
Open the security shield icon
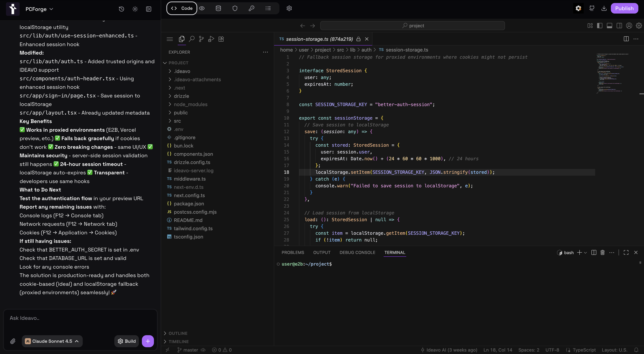[235, 8]
